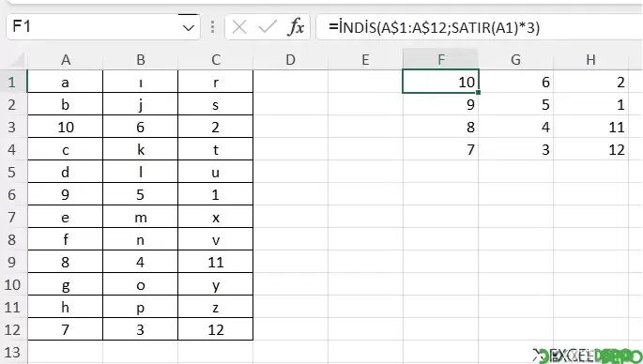The image size is (643, 364).
Task: Select row 12 header
Action: 12,329
